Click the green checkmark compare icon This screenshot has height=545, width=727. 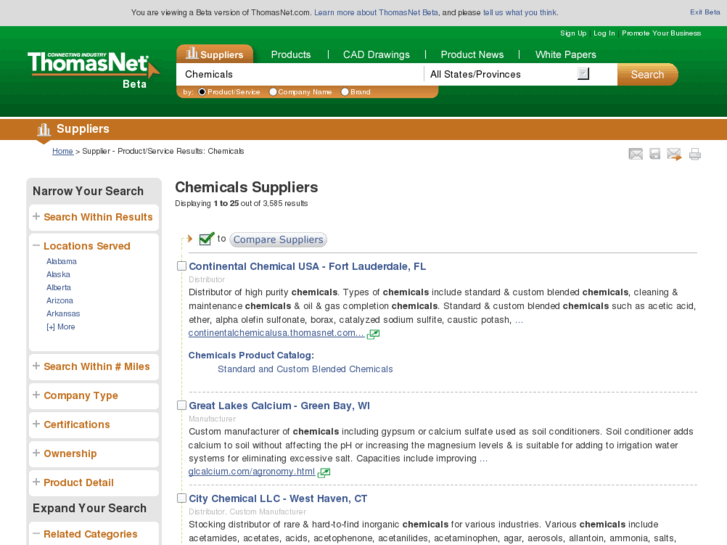tap(207, 239)
